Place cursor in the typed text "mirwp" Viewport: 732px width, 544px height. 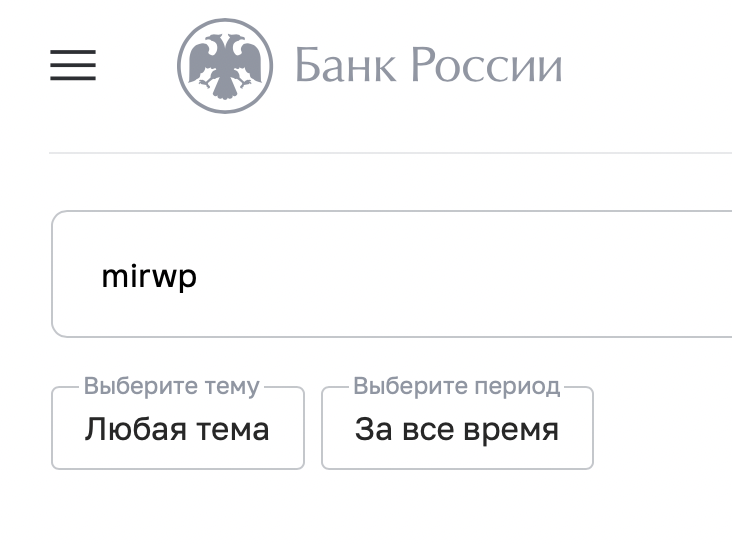click(x=149, y=276)
